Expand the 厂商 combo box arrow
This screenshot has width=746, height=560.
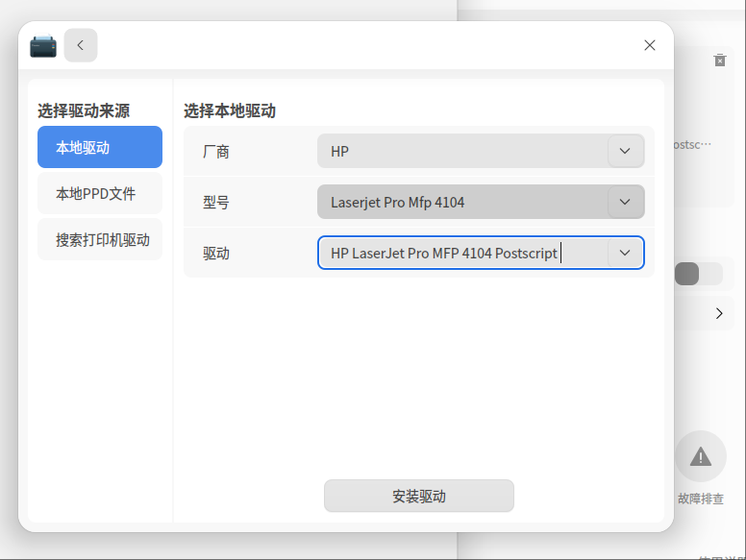[625, 151]
